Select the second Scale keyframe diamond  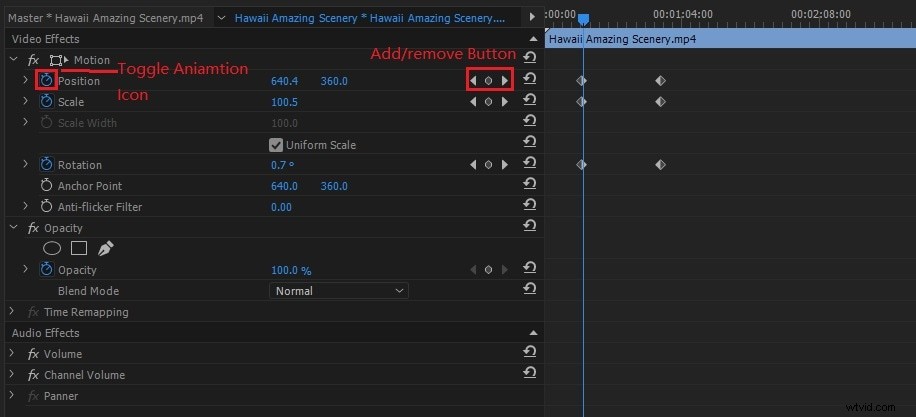click(660, 102)
